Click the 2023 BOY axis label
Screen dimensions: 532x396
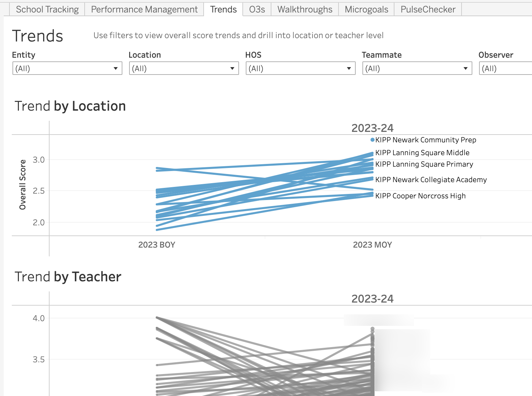157,245
